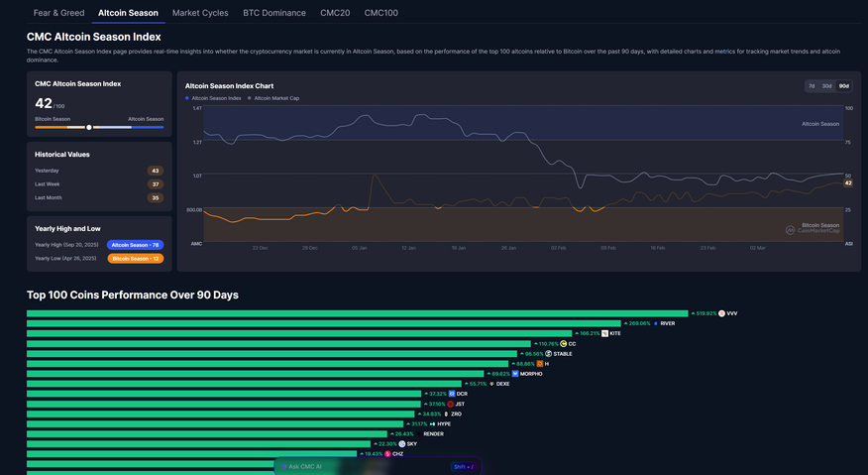Click the ZRO coin icon

click(x=446, y=415)
